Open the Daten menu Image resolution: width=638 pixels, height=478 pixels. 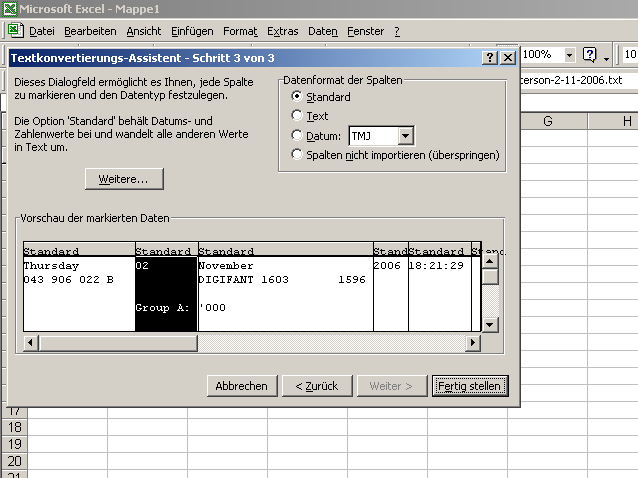pyautogui.click(x=323, y=31)
